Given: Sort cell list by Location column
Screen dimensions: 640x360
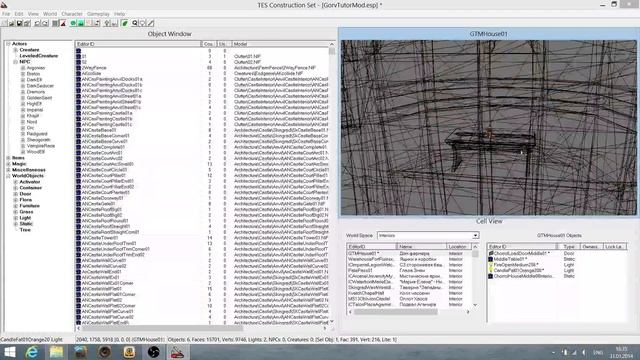Looking at the screenshot, I should point(459,247).
